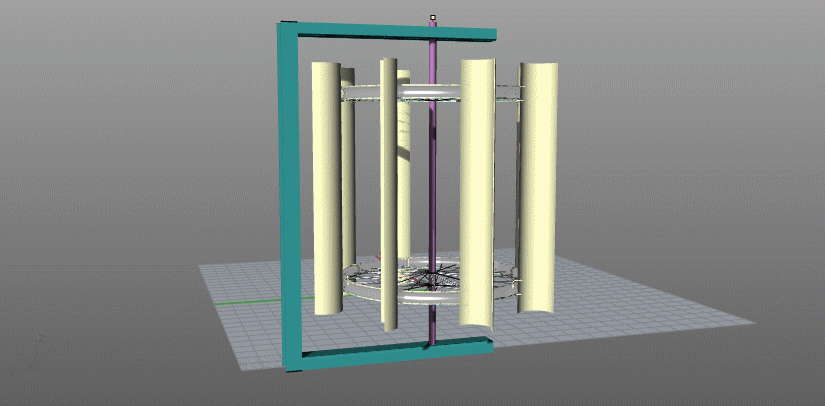Select the wide cream blade right of shaft
825x406 pixels.
click(x=477, y=194)
